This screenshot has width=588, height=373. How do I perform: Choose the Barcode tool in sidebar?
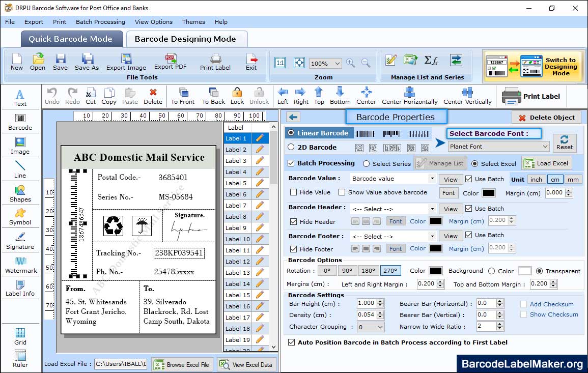(x=20, y=122)
